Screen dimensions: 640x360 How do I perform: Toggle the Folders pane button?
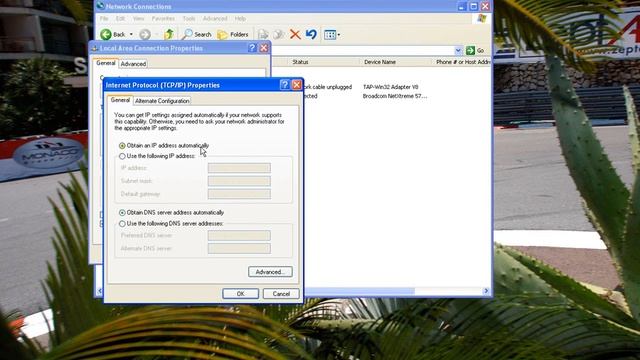tap(233, 35)
